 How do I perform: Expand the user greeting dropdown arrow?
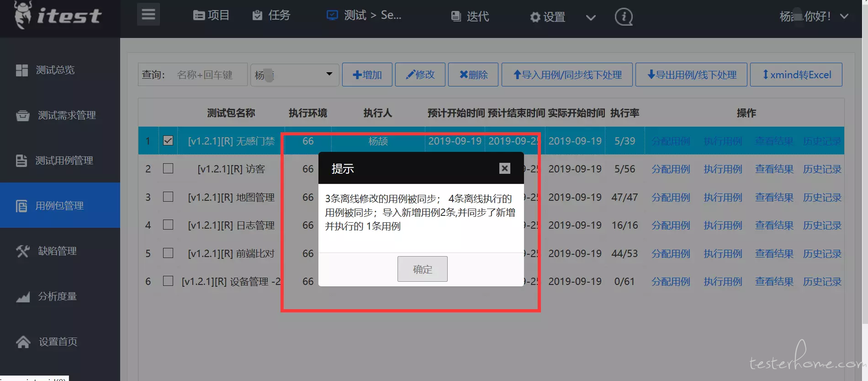coord(844,16)
